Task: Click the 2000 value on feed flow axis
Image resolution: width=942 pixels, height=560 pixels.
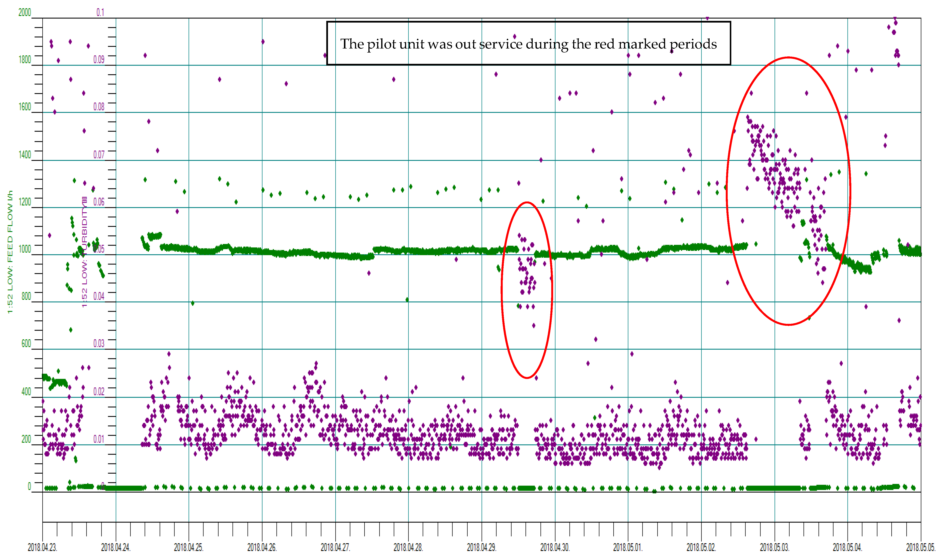Action: pos(25,13)
